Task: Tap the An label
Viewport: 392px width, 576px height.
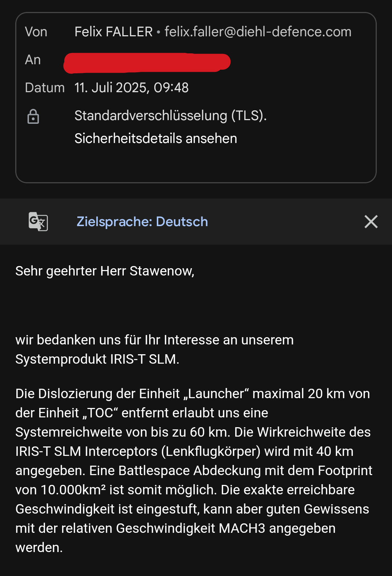Action: (33, 60)
